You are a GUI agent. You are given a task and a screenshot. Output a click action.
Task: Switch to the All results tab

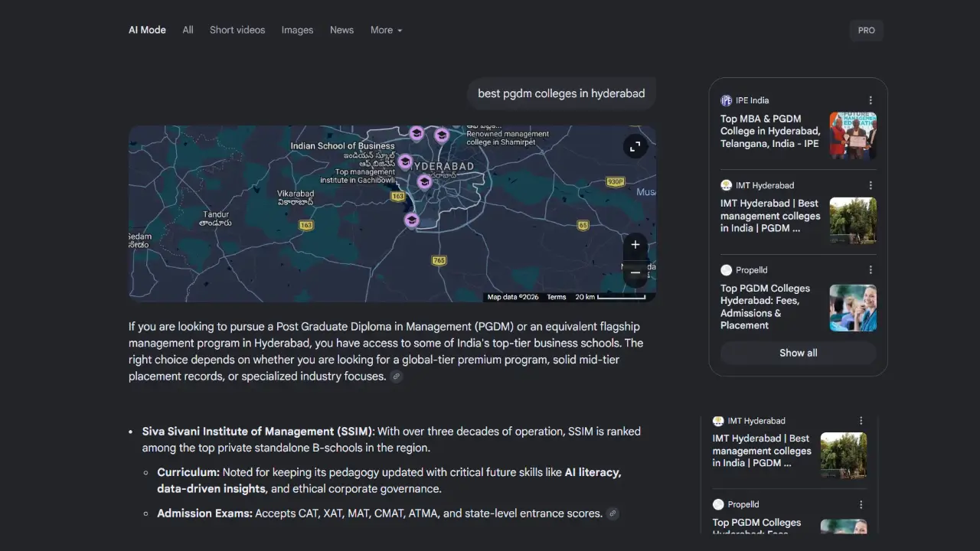click(x=188, y=30)
